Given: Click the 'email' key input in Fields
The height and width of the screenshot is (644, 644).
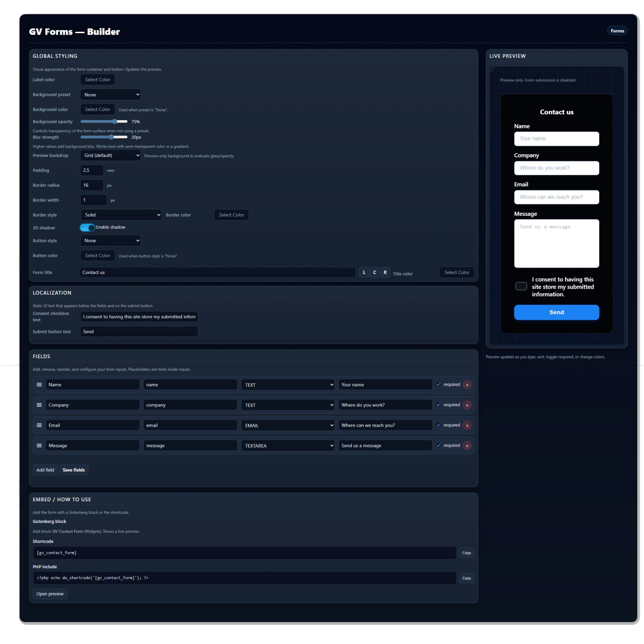Looking at the screenshot, I should pyautogui.click(x=190, y=425).
